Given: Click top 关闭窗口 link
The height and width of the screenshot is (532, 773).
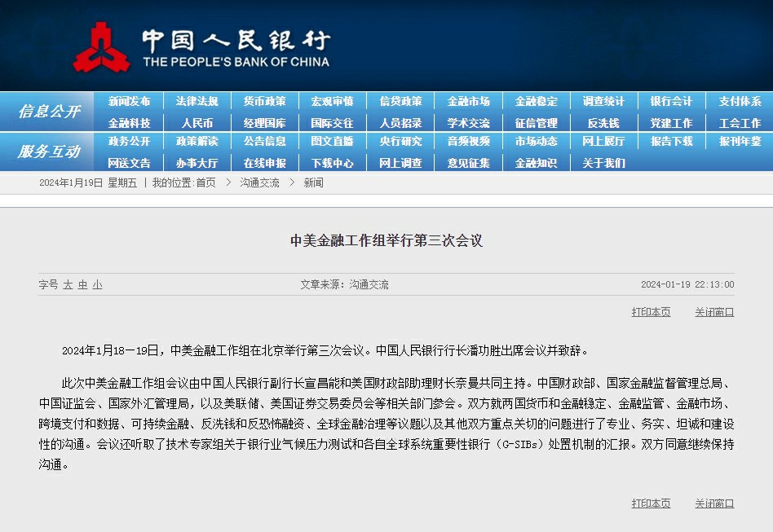Looking at the screenshot, I should (715, 312).
